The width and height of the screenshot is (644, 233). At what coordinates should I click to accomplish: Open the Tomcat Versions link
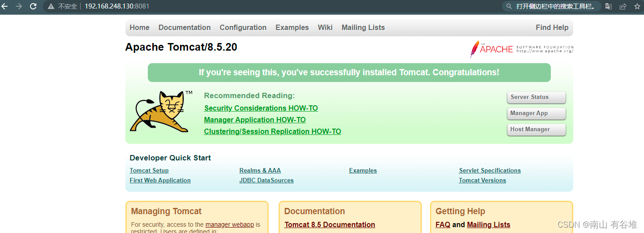[x=482, y=180]
